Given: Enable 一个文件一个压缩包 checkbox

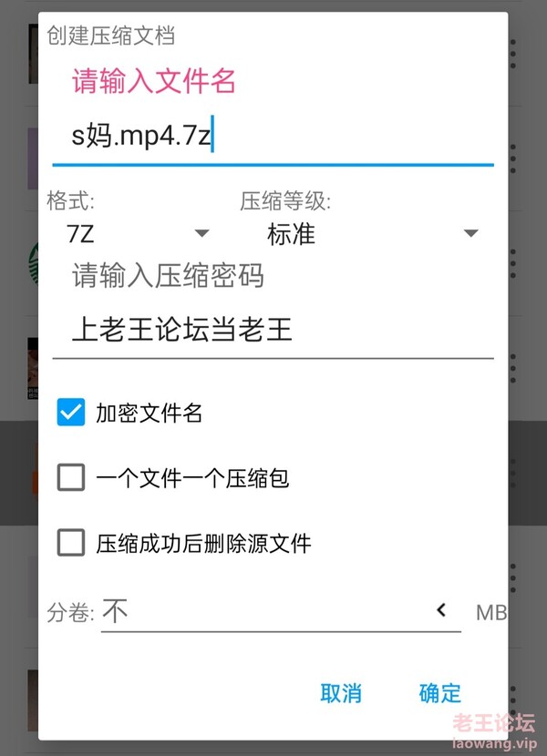Looking at the screenshot, I should 71,477.
